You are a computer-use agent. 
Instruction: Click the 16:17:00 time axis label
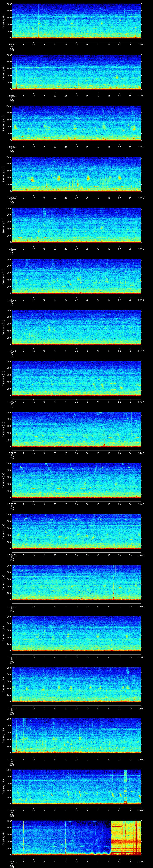tap(12, 198)
